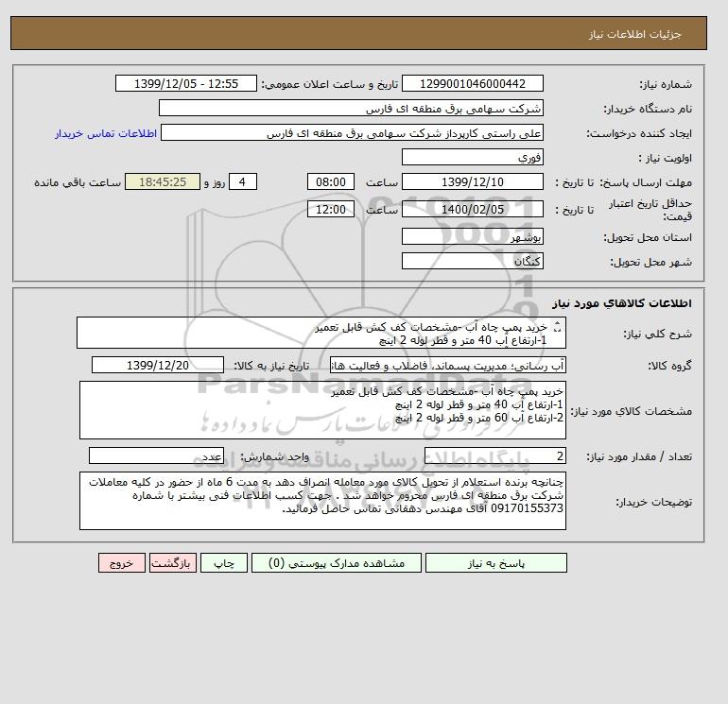Click the واحد شمارش label
728x704 pixels.
pyautogui.click(x=275, y=456)
